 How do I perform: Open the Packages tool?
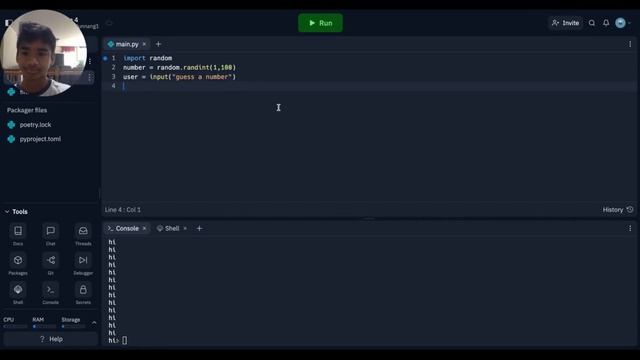pyautogui.click(x=18, y=264)
